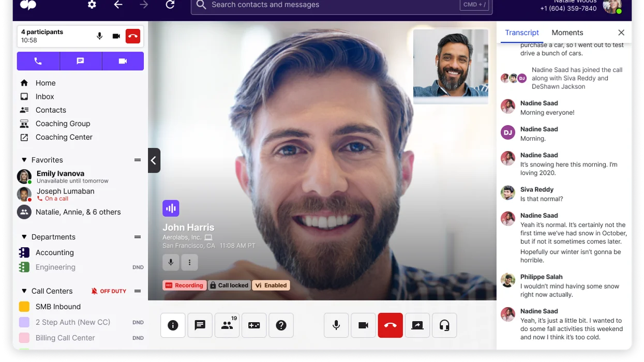View the 19 call participants
The width and height of the screenshot is (644, 362).
(x=227, y=325)
